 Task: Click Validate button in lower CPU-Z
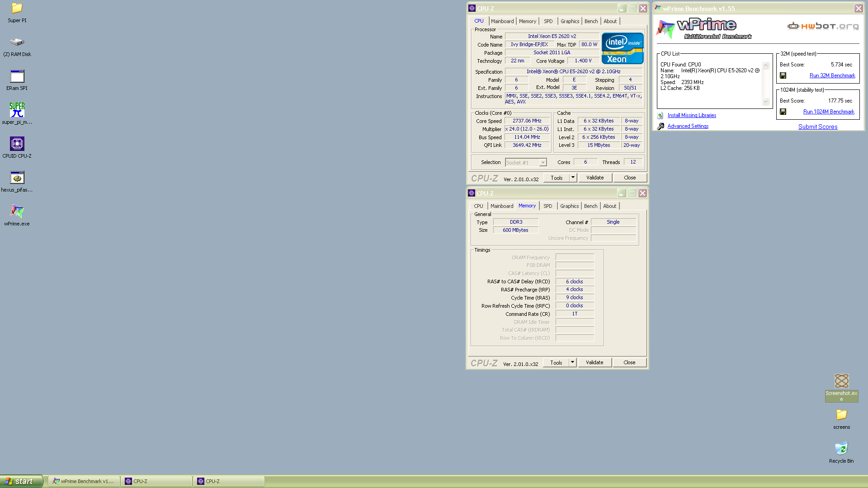594,362
